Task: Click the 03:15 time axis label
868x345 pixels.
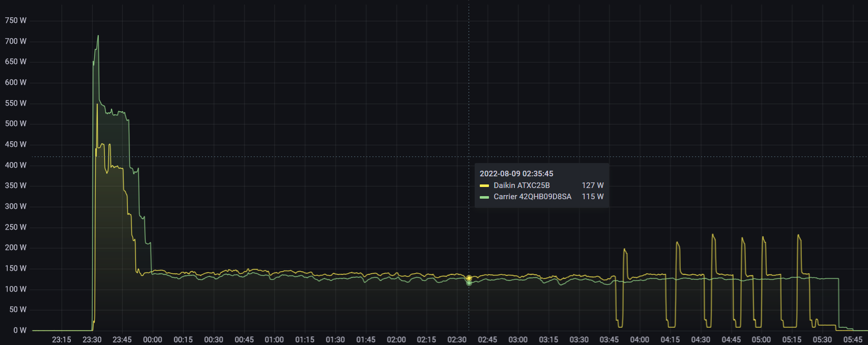Action: point(548,339)
